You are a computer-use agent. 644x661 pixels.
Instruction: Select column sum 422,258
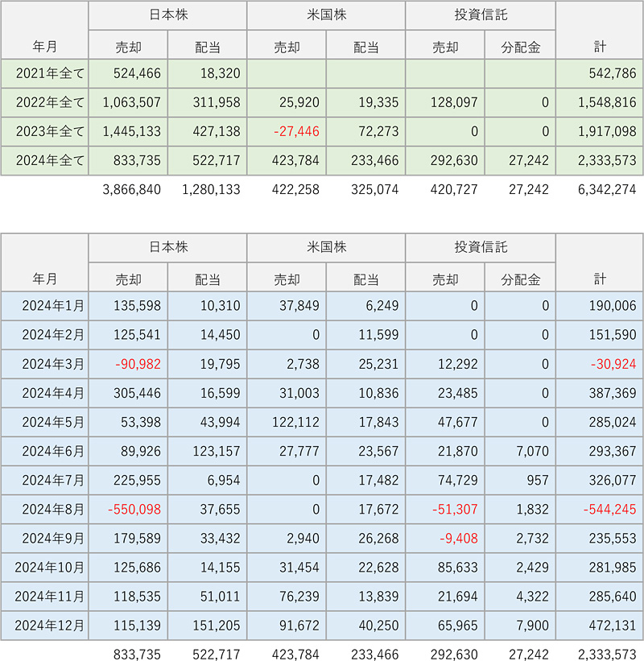[295, 190]
